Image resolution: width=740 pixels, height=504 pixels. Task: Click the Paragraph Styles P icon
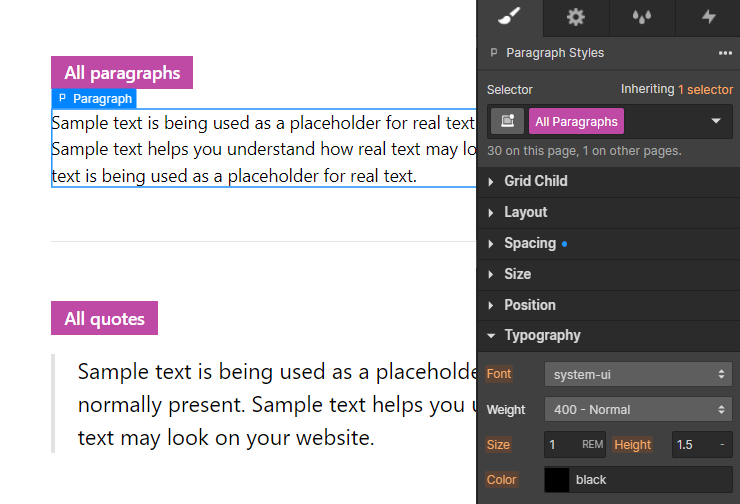(494, 53)
